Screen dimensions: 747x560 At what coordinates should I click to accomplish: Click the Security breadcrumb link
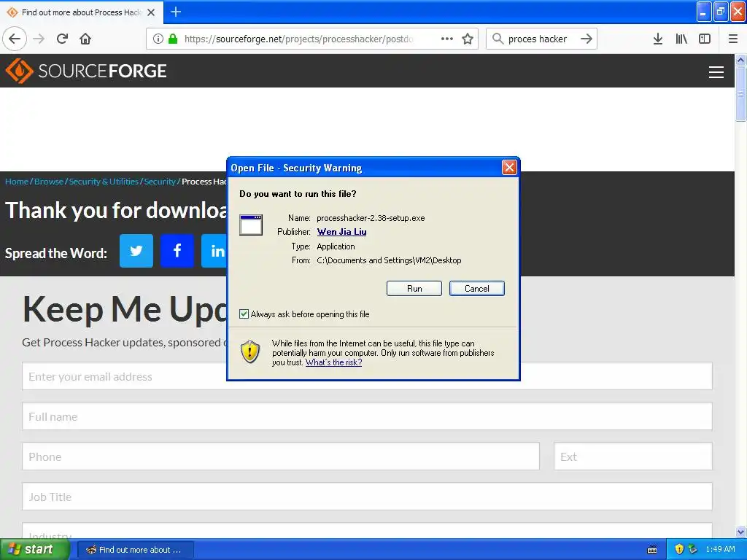(x=160, y=182)
